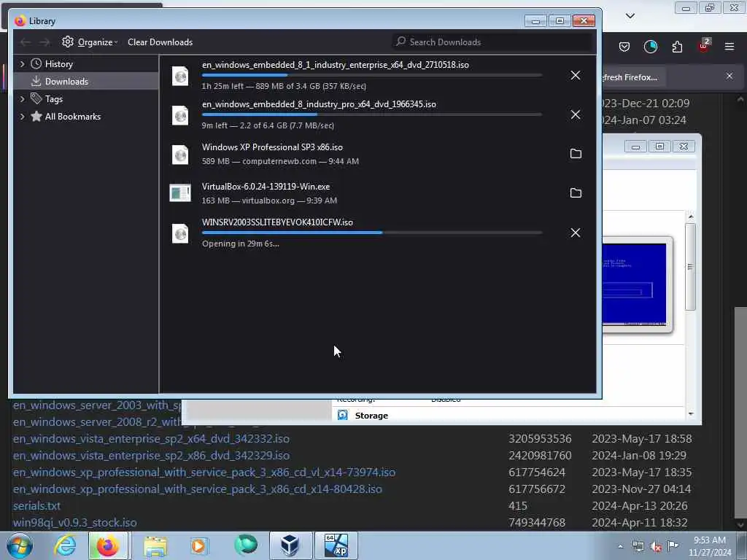The width and height of the screenshot is (747, 560).
Task: Select History in the Library sidebar
Action: point(58,64)
